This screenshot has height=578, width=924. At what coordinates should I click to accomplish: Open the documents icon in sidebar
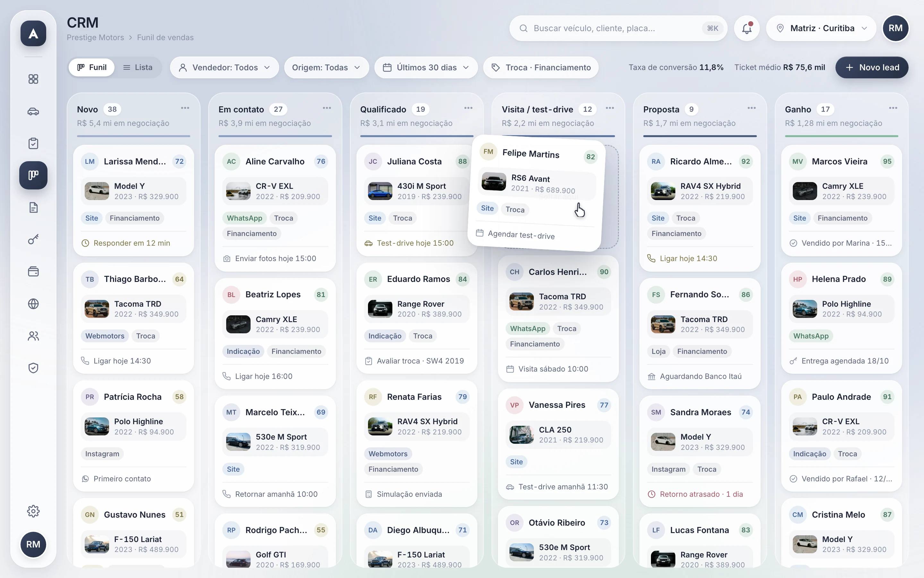coord(33,207)
